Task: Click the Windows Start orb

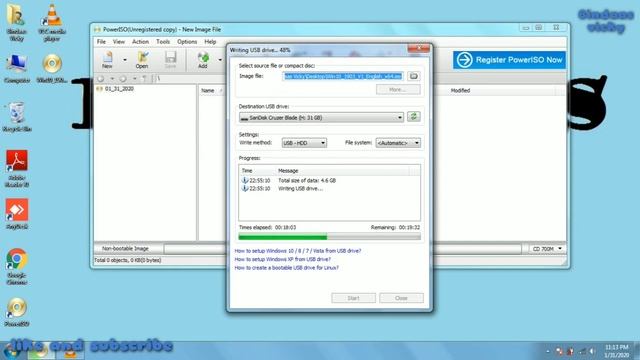Action: [x=11, y=351]
